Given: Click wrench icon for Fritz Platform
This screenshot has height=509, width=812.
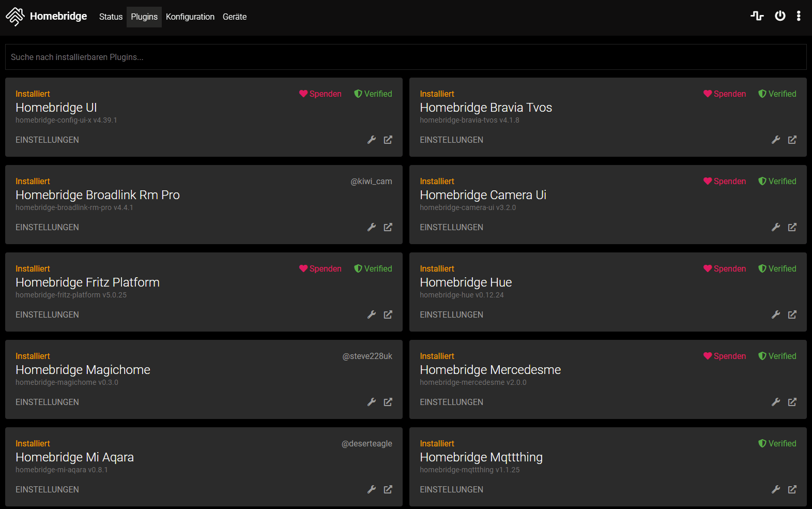Looking at the screenshot, I should pyautogui.click(x=372, y=315).
